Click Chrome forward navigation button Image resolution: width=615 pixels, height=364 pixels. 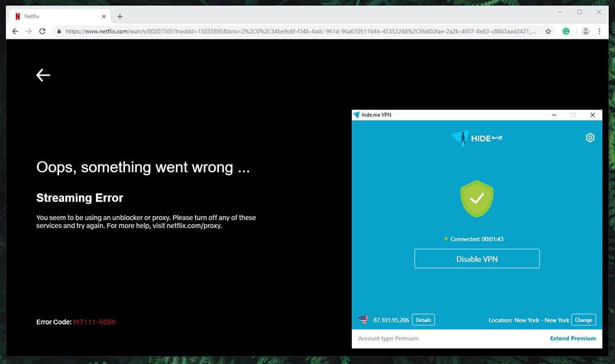[29, 31]
